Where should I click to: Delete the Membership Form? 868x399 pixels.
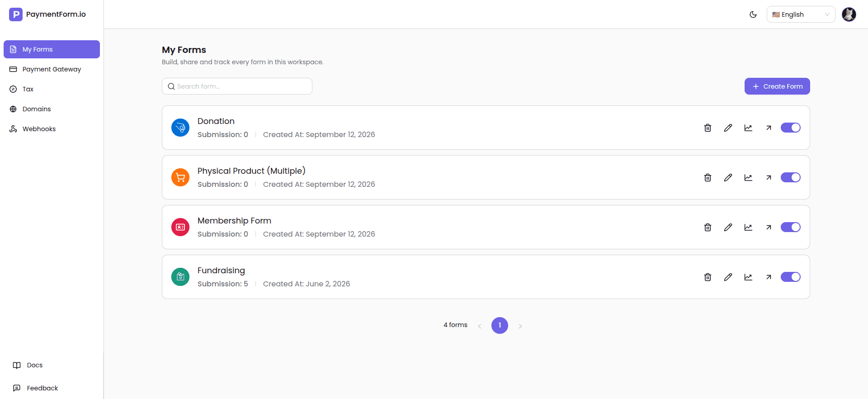[708, 228]
